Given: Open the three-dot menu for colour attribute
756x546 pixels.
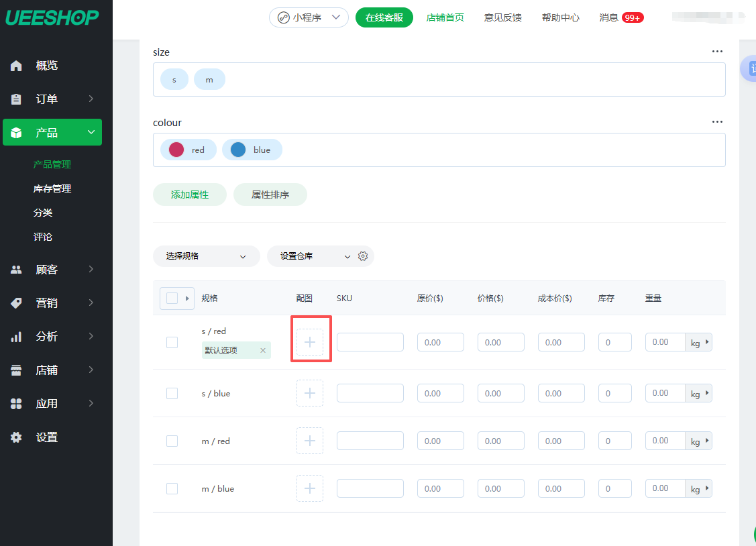Looking at the screenshot, I should click(717, 122).
